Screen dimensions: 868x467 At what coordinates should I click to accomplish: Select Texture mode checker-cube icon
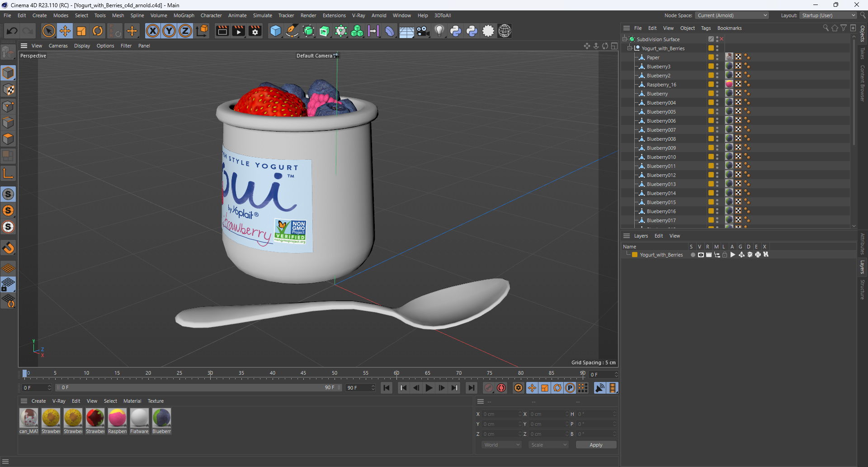pyautogui.click(x=8, y=90)
